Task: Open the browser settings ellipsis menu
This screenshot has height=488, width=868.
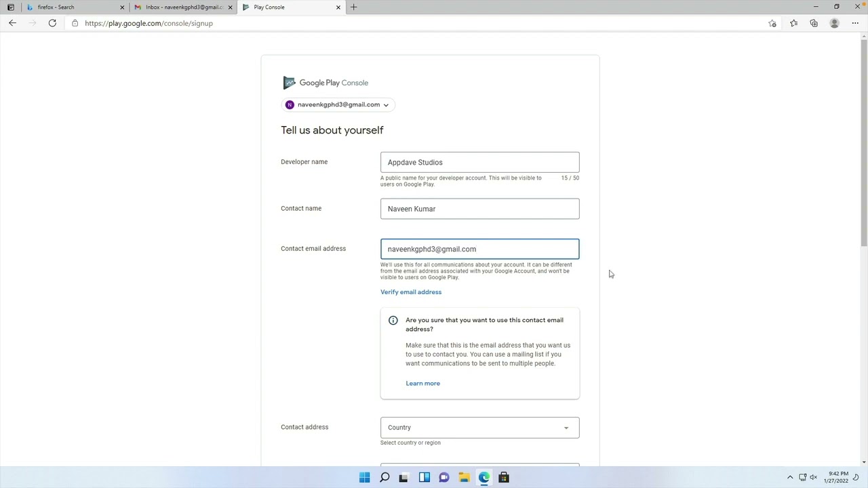Action: [x=855, y=23]
